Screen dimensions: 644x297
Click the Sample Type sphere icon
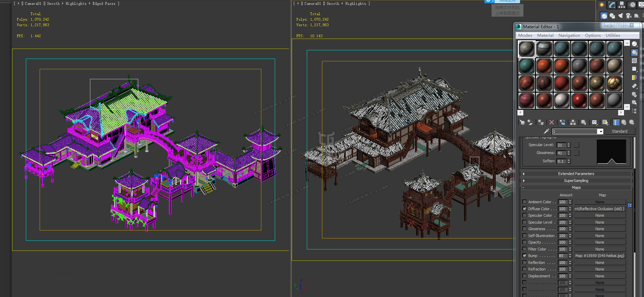(634, 44)
